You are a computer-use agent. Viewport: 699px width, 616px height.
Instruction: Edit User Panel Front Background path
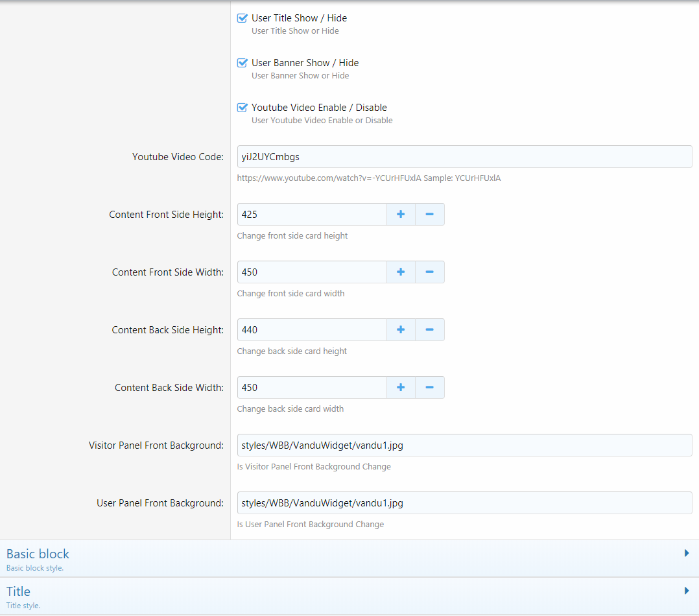(x=464, y=503)
